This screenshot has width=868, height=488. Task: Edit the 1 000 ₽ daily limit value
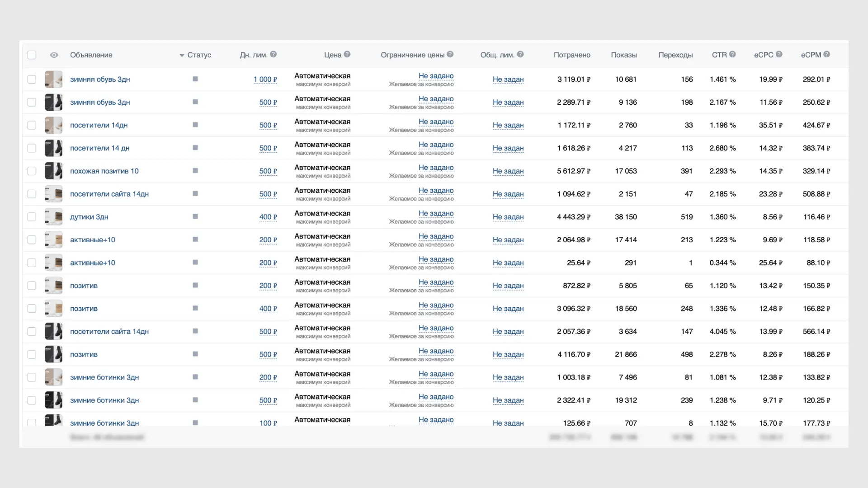(265, 80)
